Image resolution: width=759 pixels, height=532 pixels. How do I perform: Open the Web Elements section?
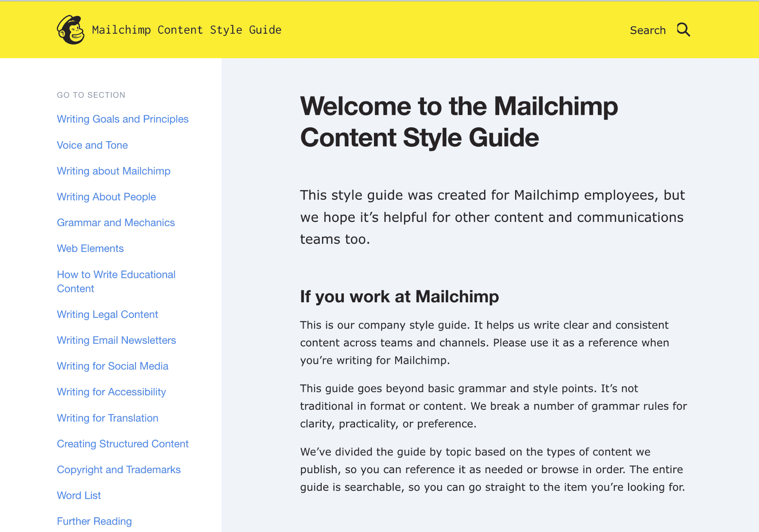tap(90, 248)
